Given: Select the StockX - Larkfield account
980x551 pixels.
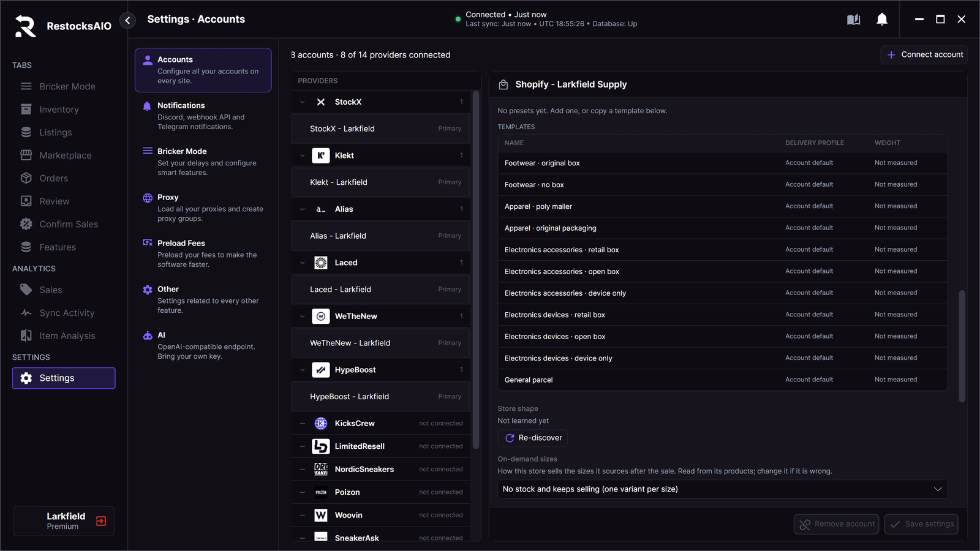Looking at the screenshot, I should coord(381,129).
